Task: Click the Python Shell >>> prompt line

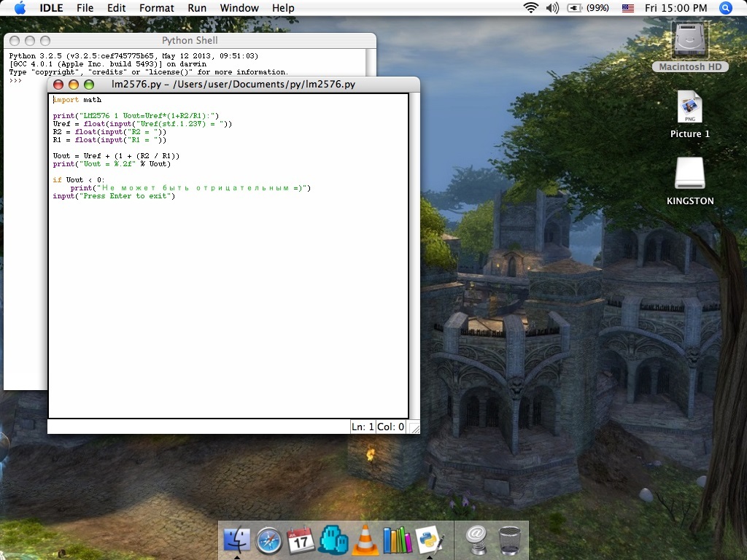Action: tap(16, 80)
